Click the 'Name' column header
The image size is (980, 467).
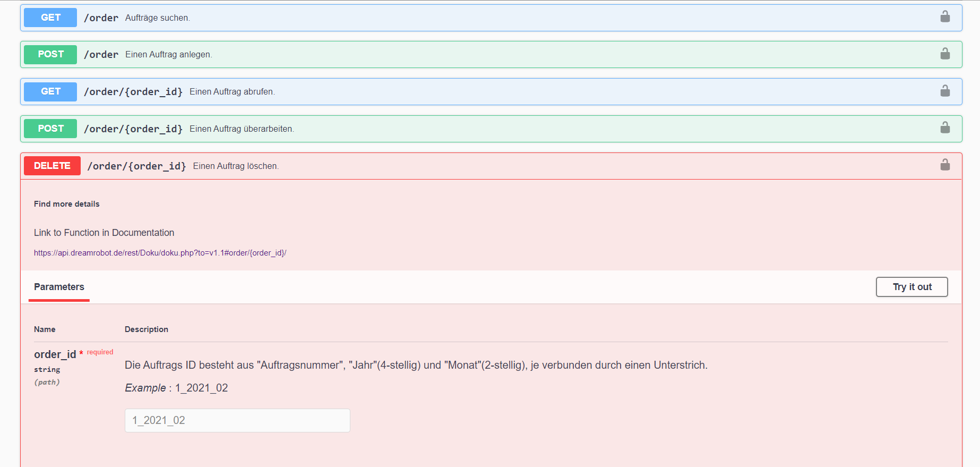pyautogui.click(x=45, y=329)
